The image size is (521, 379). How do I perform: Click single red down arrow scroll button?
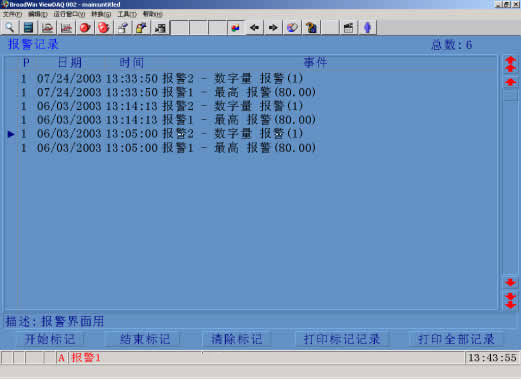[510, 283]
